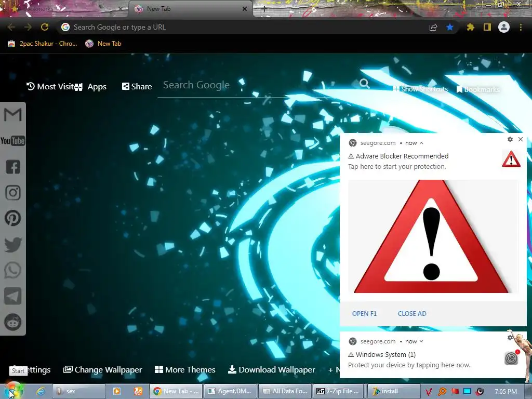Viewport: 532px width, 399px height.
Task: Toggle Show Shortcuts
Action: coord(420,89)
